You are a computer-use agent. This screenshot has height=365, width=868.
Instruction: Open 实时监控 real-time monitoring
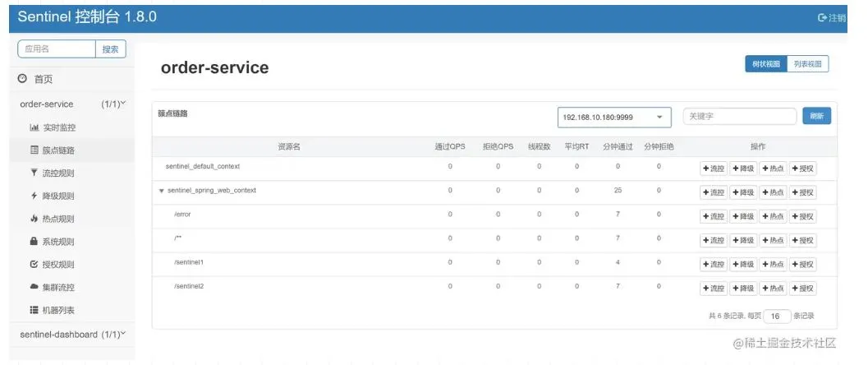coord(52,127)
